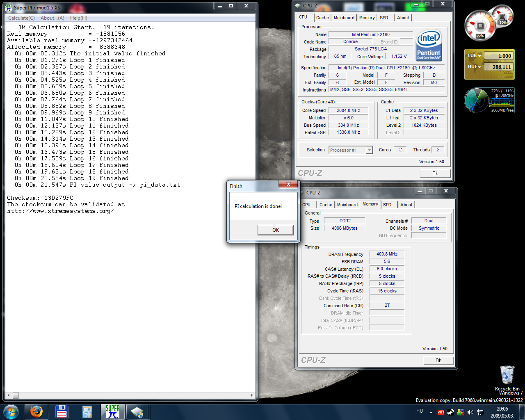The image size is (525, 420).
Task: Click the Core Voltage value 1.152 V
Action: pyautogui.click(x=399, y=56)
